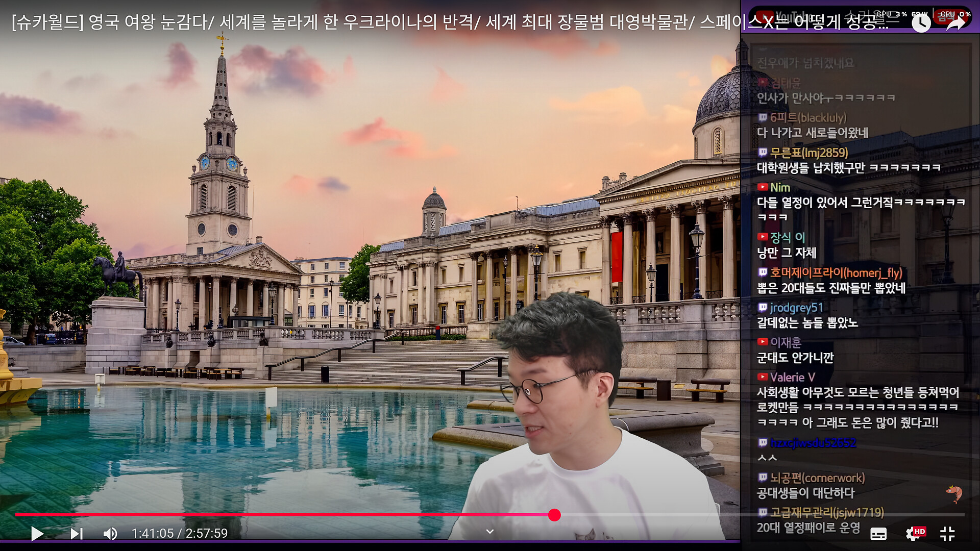Click the 1:41:05 / 2:57:59 time display
Image resolution: width=980 pixels, height=551 pixels.
pos(180,534)
